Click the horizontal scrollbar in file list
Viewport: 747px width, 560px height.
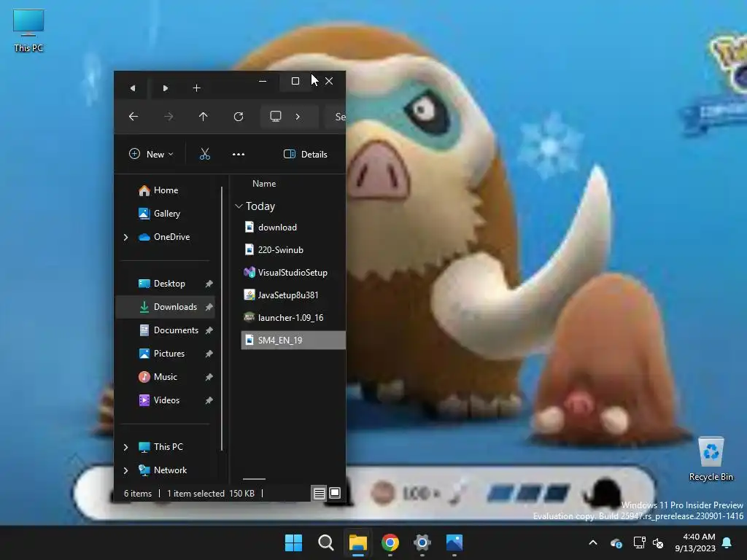tap(254, 479)
